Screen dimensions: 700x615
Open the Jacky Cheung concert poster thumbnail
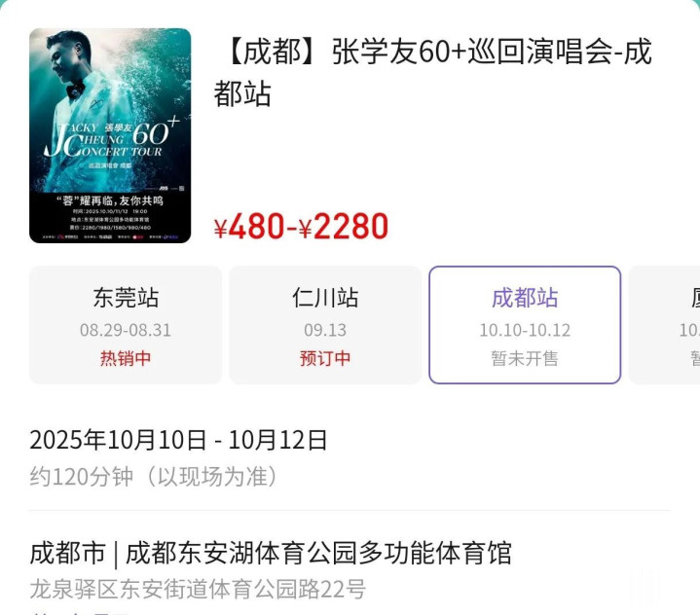[x=110, y=135]
